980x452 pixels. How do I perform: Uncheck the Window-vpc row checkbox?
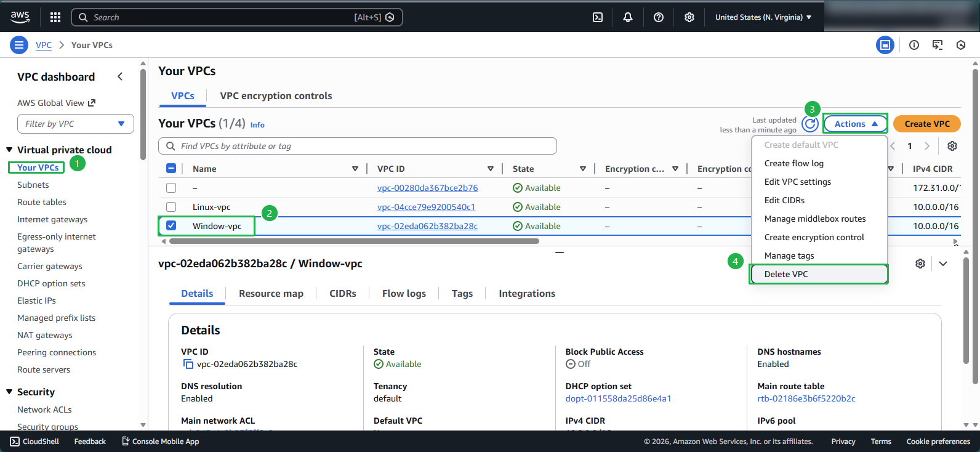171,226
